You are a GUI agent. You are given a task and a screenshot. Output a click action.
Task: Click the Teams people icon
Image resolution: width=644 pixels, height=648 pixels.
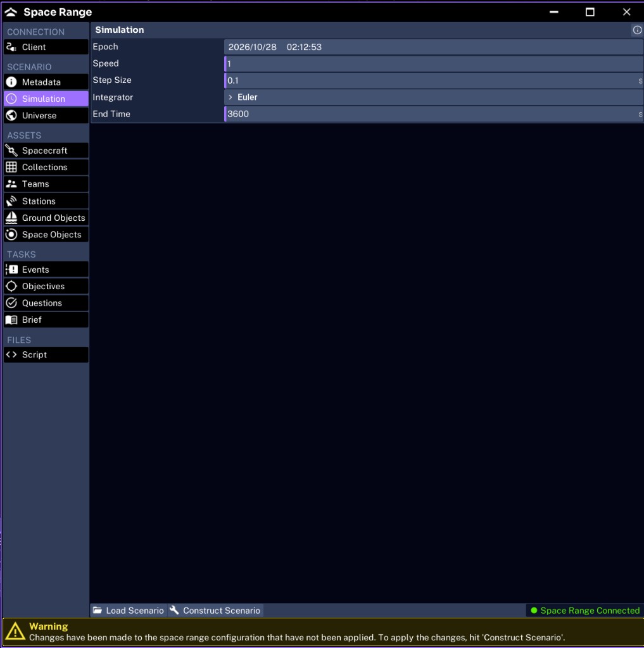coord(11,184)
